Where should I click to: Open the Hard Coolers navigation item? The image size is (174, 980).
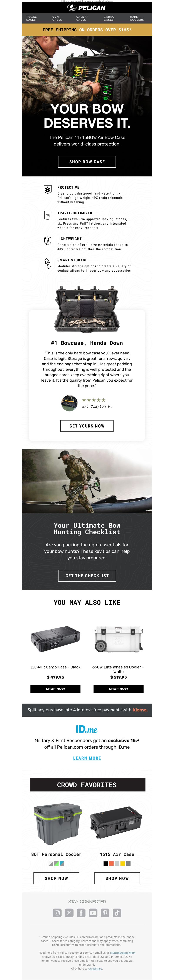tap(137, 18)
